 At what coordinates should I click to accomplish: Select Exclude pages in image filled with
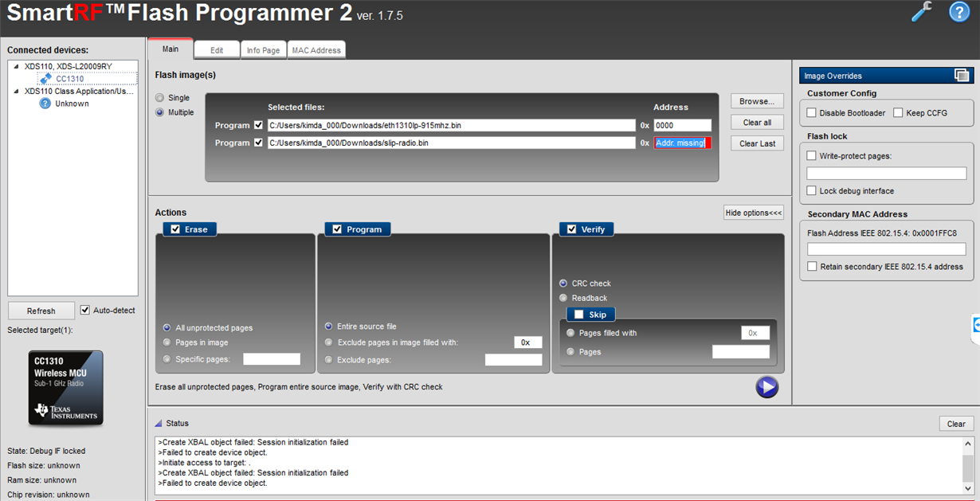pos(329,342)
